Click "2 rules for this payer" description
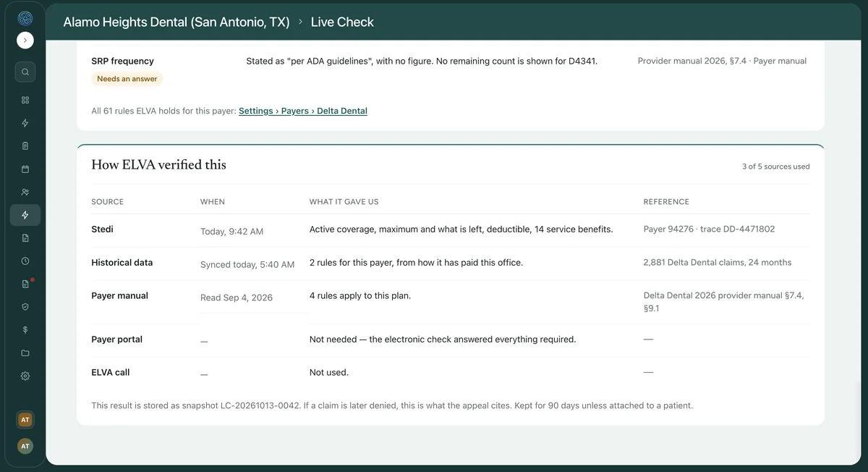 click(x=416, y=262)
